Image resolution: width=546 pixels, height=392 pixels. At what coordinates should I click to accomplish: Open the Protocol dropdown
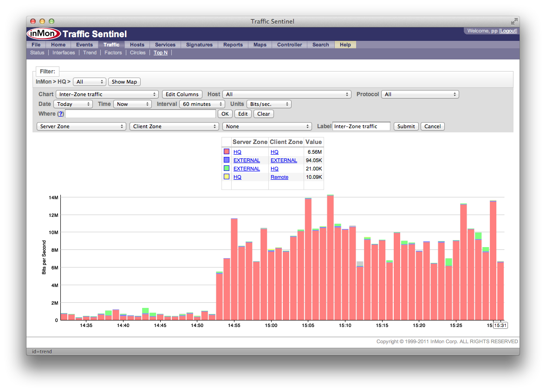coord(420,94)
